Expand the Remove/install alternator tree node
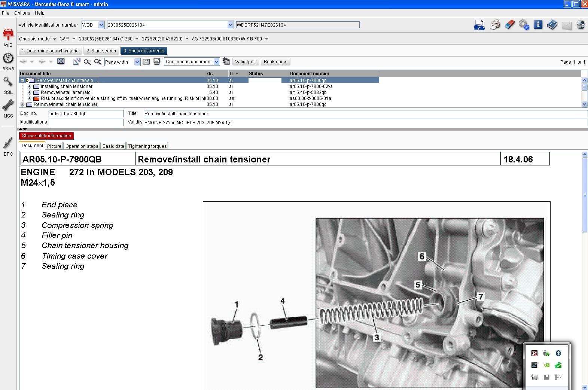Viewport: 588px width, 390px height. (30, 92)
